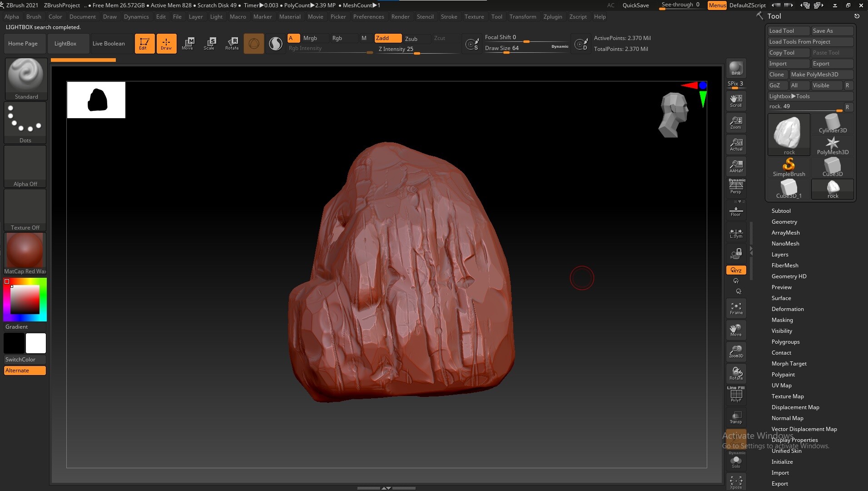
Task: Open the Geometry subpalette
Action: [784, 221]
